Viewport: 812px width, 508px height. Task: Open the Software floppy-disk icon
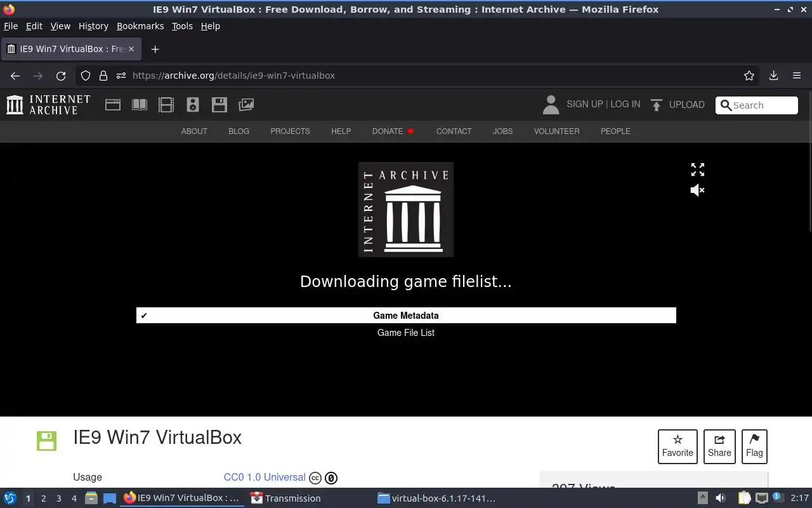tap(219, 105)
